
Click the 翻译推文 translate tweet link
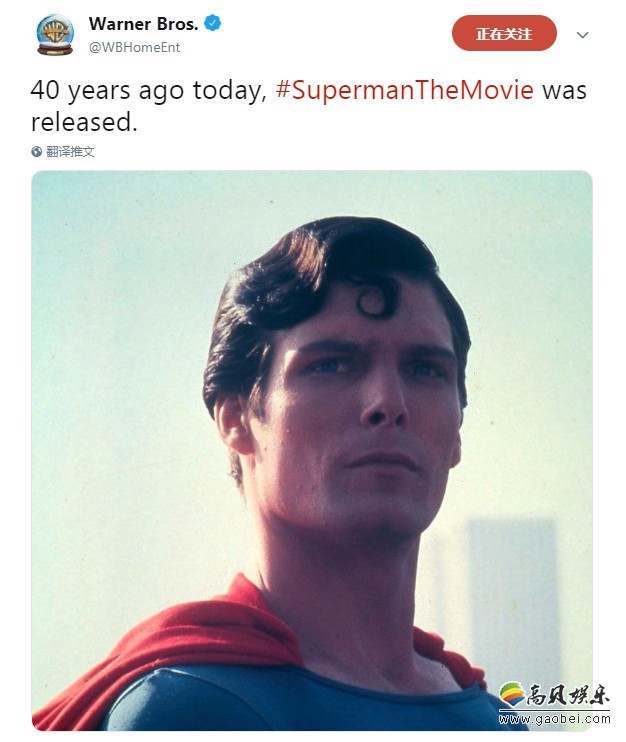point(71,151)
